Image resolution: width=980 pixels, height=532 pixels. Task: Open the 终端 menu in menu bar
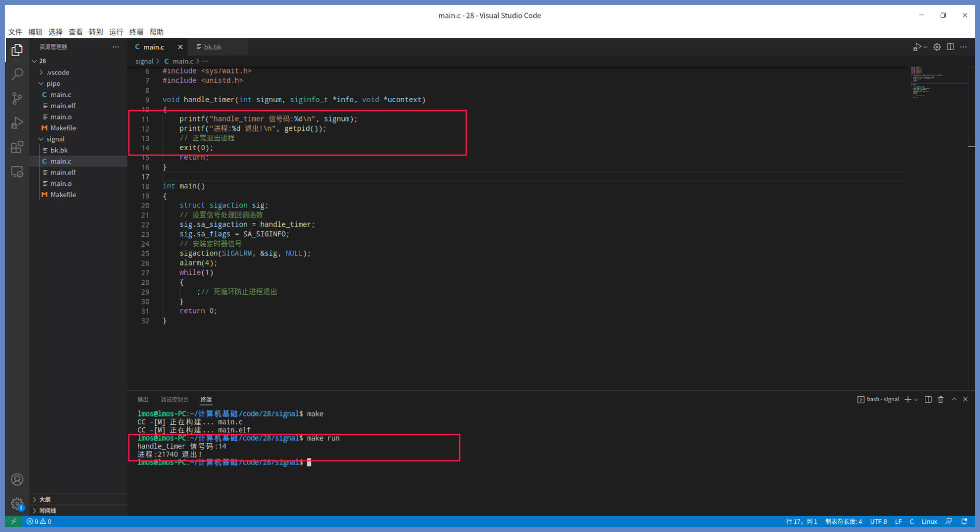pyautogui.click(x=136, y=32)
